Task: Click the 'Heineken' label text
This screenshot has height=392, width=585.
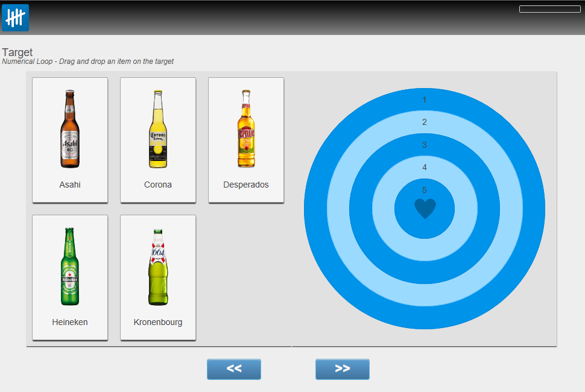Action: click(x=70, y=322)
